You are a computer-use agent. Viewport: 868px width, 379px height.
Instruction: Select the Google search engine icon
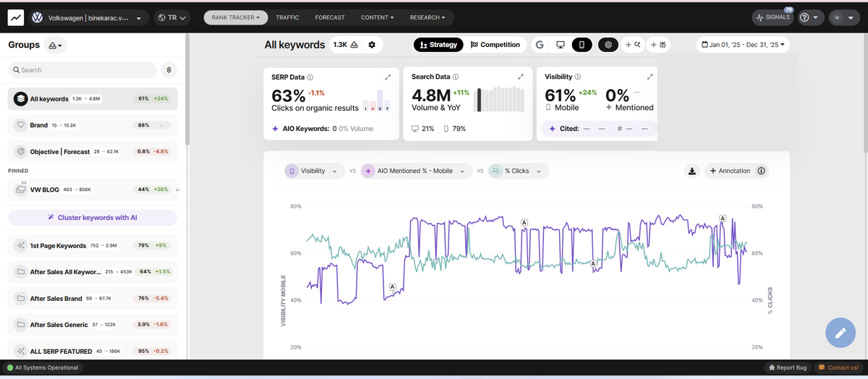coord(540,45)
